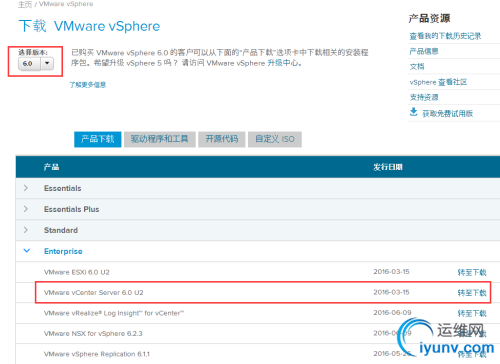Click the Standard edition label
Image resolution: width=500 pixels, height=364 pixels.
[x=61, y=230]
